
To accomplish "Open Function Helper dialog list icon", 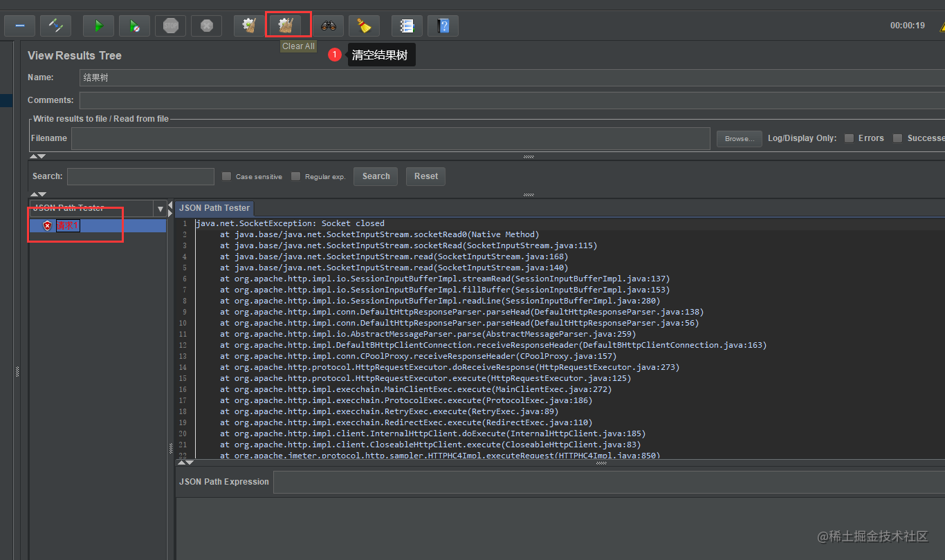I will 407,26.
